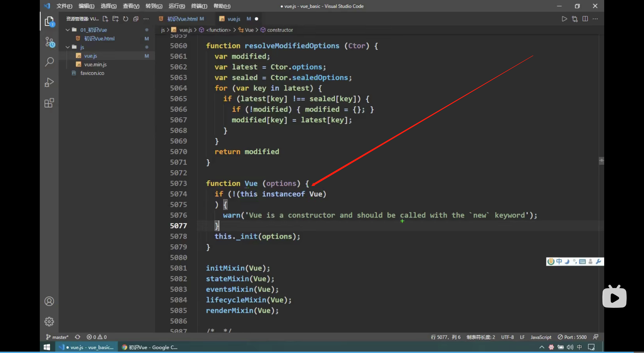Open the Extensions view

(x=49, y=103)
